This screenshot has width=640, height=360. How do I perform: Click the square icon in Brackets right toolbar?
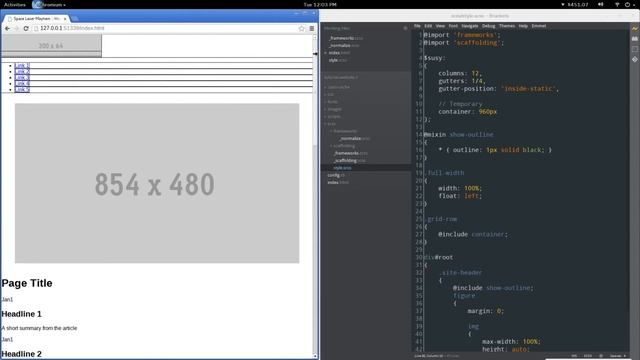[634, 49]
